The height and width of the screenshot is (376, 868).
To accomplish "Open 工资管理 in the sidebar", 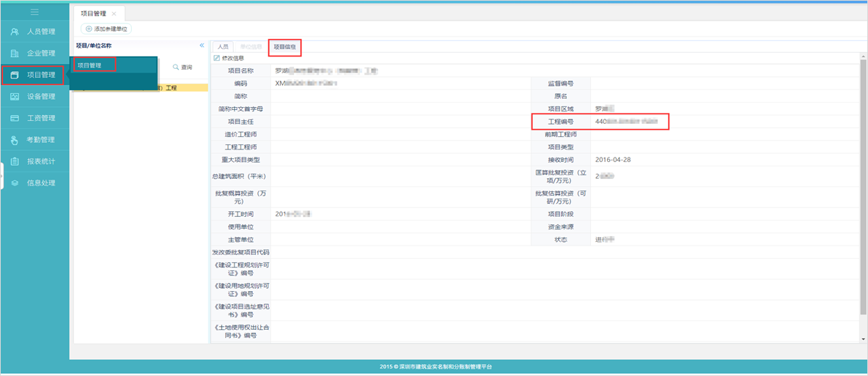I will (40, 118).
